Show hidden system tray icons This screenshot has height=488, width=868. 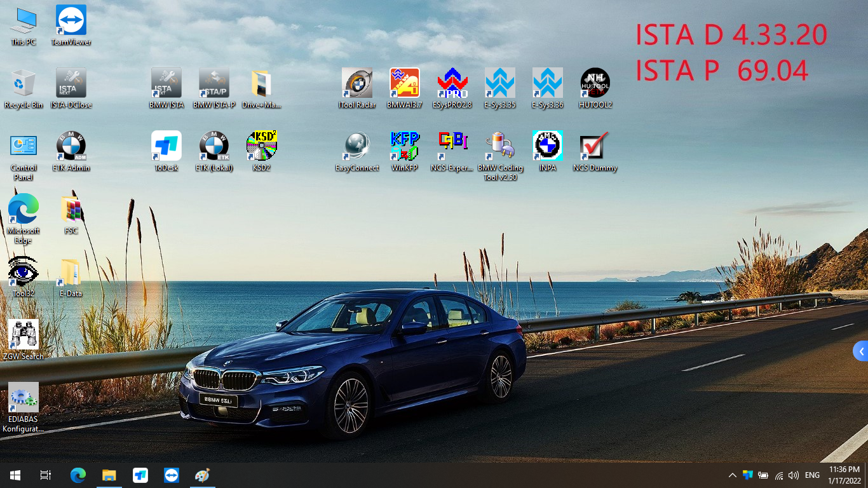pyautogui.click(x=732, y=475)
